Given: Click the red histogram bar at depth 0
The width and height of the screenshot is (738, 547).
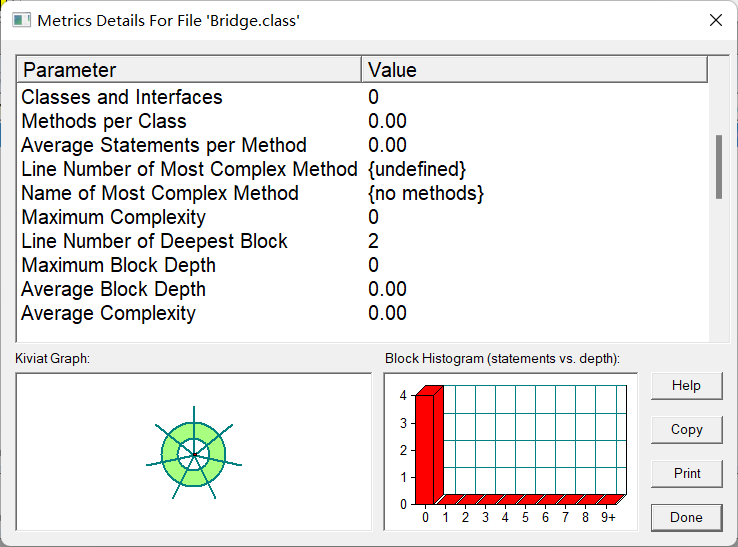Looking at the screenshot, I should (425, 448).
